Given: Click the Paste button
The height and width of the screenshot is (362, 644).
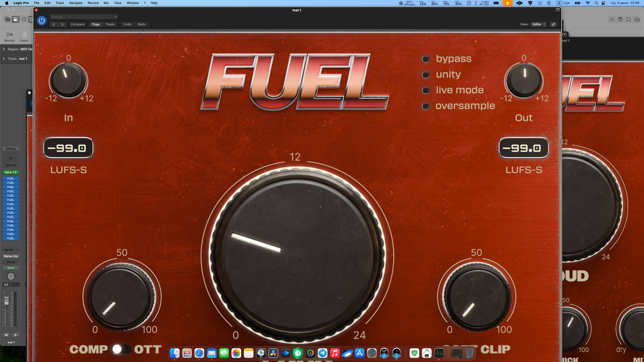Looking at the screenshot, I should (110, 24).
